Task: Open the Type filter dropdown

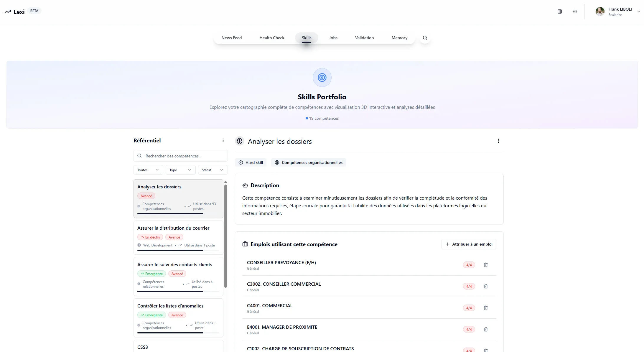Action: (180, 170)
